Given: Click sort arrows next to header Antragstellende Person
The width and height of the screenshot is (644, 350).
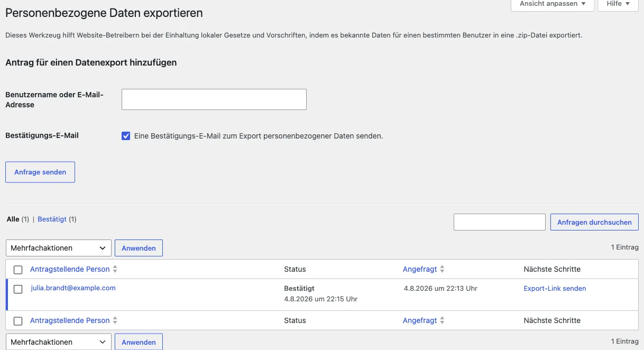Looking at the screenshot, I should point(115,269).
